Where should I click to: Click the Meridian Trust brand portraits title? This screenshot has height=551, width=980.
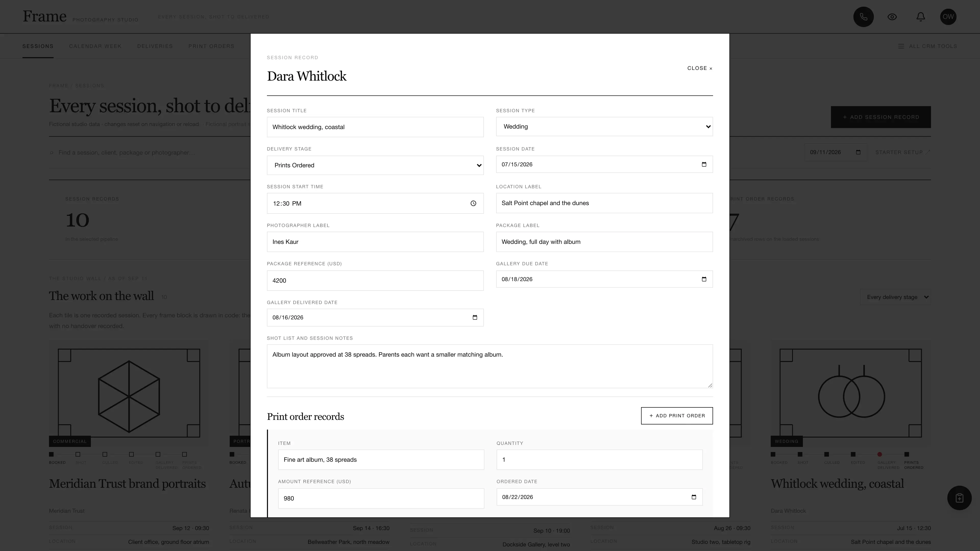(127, 484)
